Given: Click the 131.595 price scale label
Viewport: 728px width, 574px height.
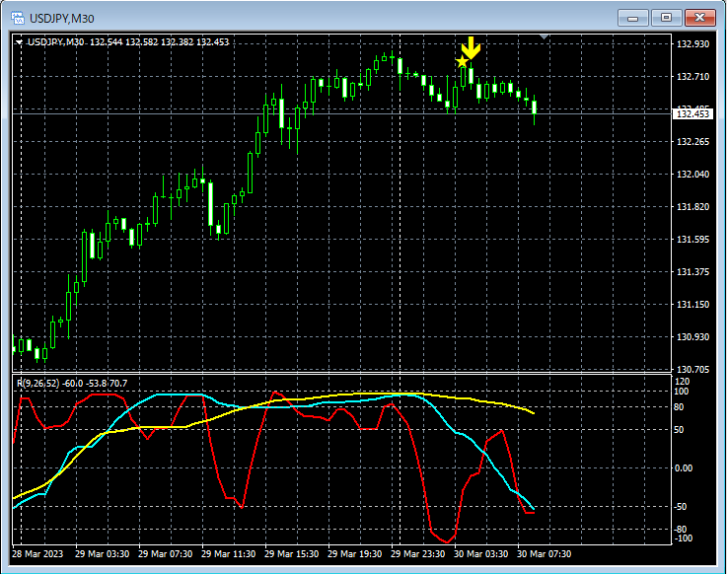Looking at the screenshot, I should pyautogui.click(x=692, y=239).
